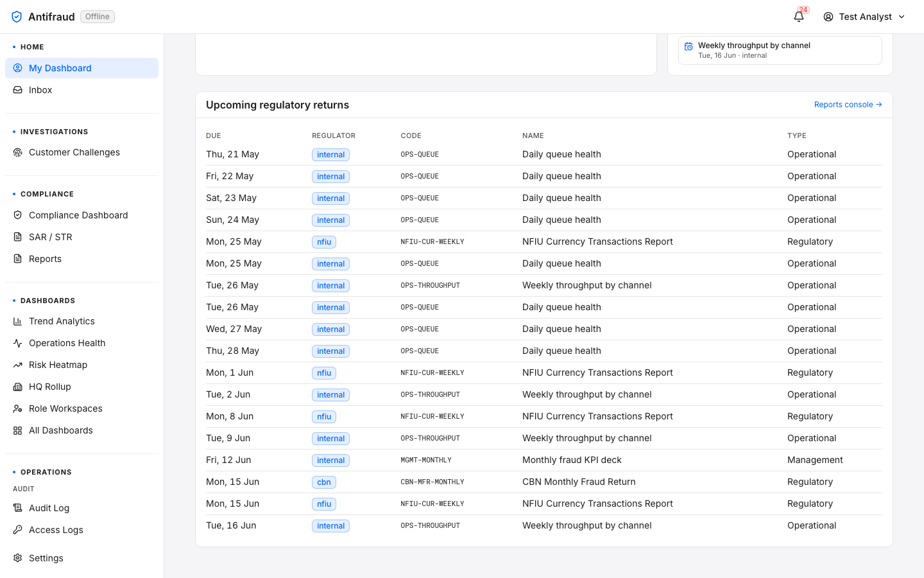
Task: Click the INVESTIGATIONS section header
Action: (54, 132)
